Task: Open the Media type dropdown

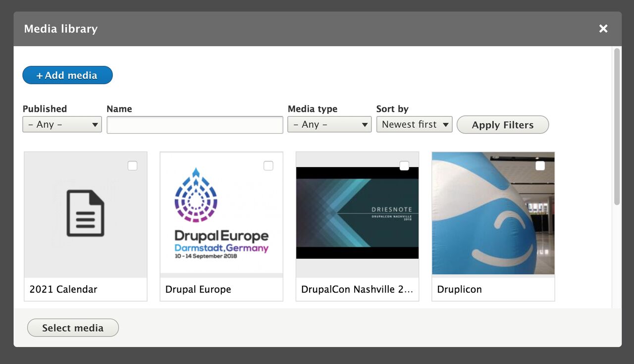Action: click(x=329, y=124)
